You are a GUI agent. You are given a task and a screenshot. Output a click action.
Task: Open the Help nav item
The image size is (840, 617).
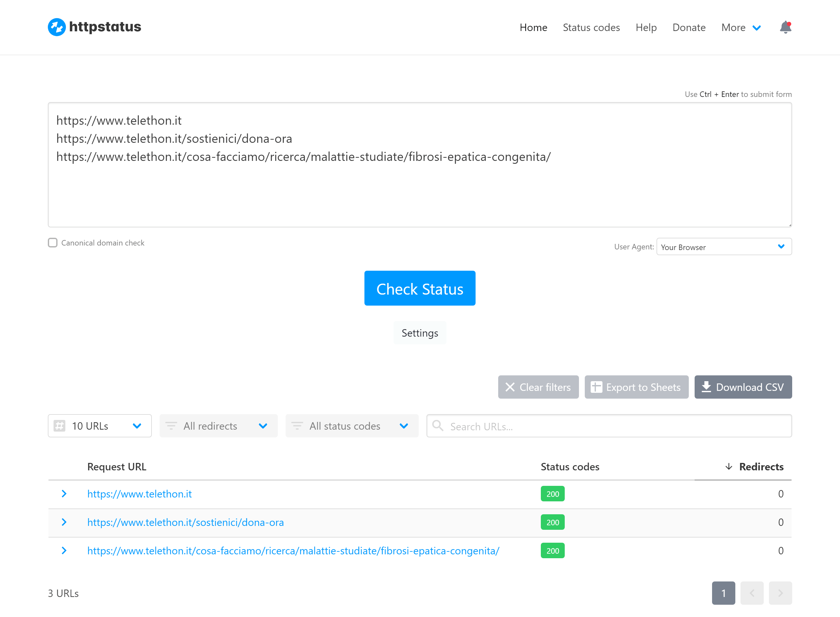pos(646,28)
